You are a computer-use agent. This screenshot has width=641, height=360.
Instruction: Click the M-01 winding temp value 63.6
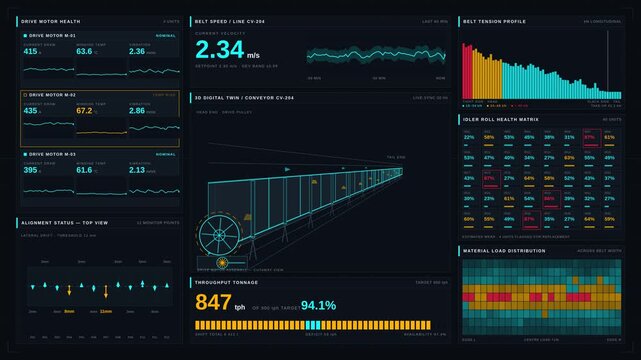84,51
